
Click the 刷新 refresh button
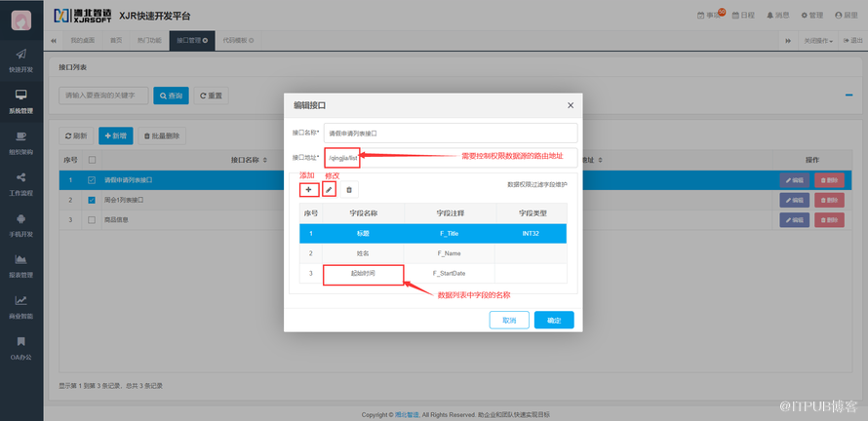tap(76, 135)
